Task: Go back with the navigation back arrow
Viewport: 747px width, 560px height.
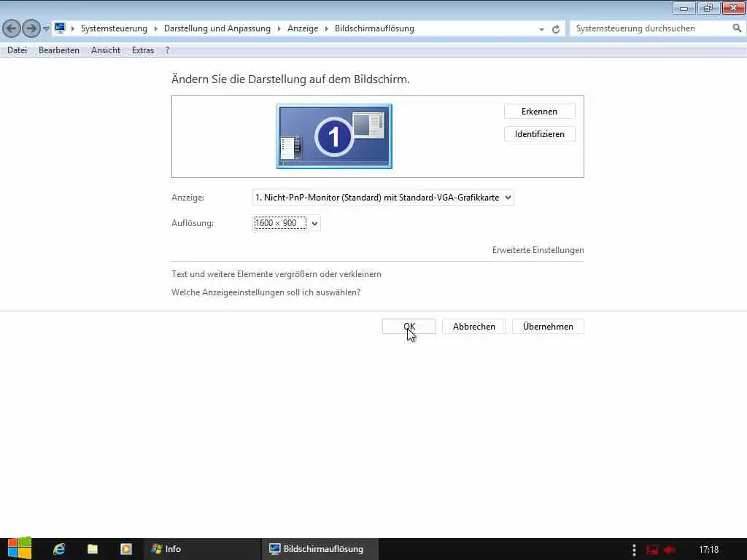Action: pos(12,28)
